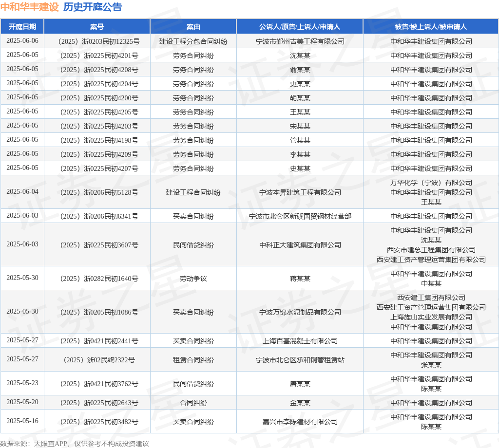The width and height of the screenshot is (499, 448).
Task: Click the 历史开庭公告 heading
Action: pos(93,7)
